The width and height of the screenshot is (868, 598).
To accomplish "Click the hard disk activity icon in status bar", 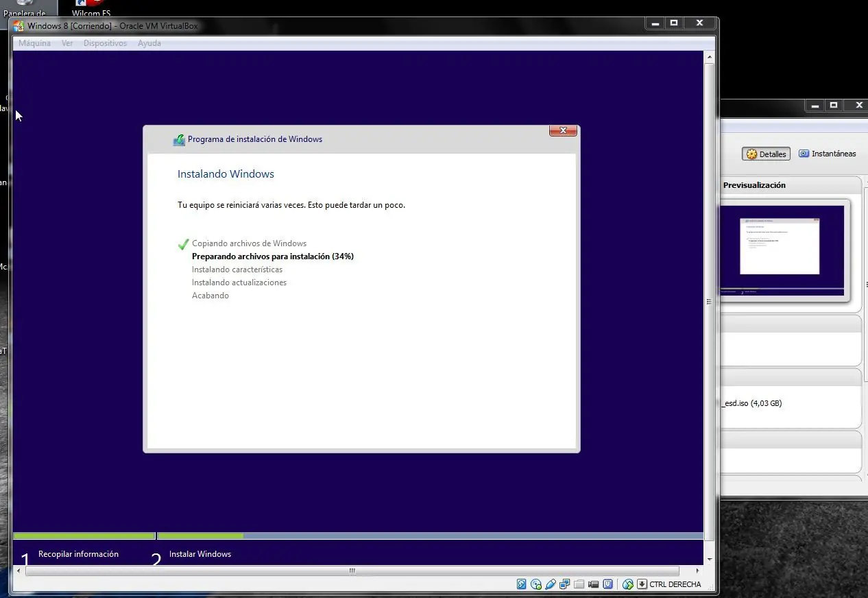I will click(x=521, y=584).
